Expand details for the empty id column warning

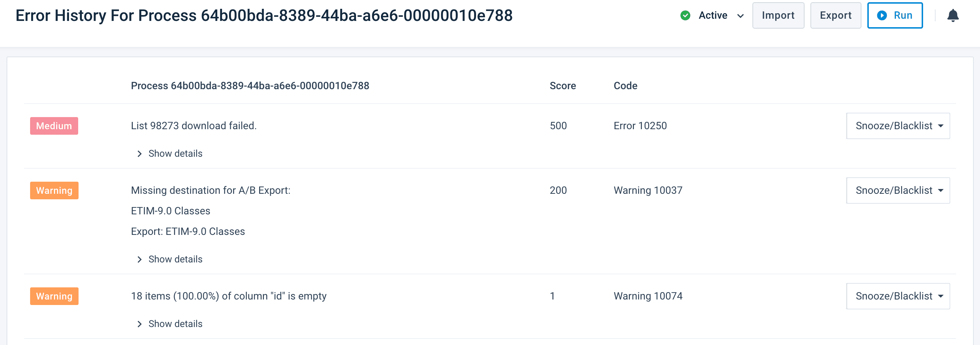tap(175, 324)
